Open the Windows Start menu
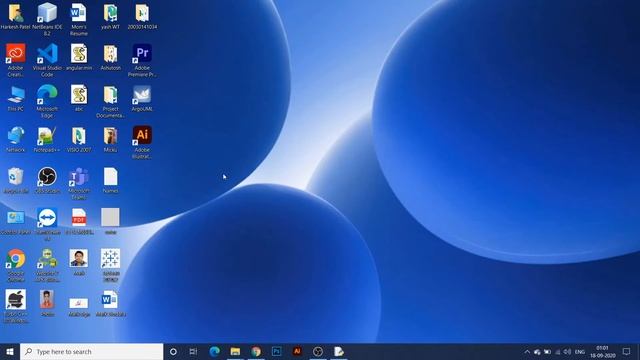 coord(10,351)
